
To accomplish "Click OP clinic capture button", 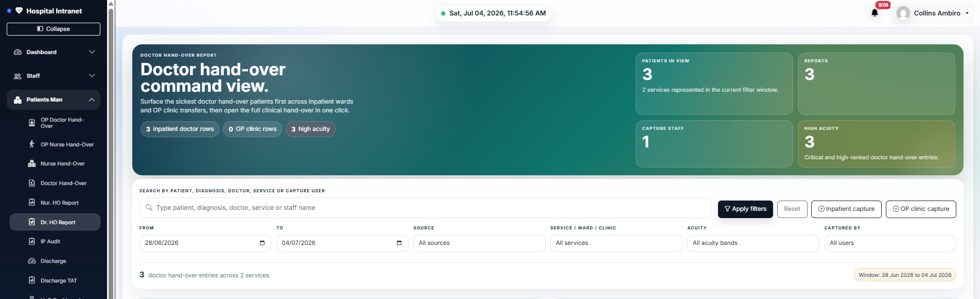I will tap(921, 209).
